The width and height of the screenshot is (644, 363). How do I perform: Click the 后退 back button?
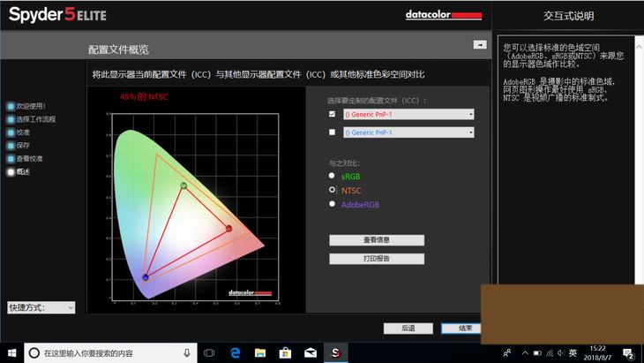click(x=408, y=328)
